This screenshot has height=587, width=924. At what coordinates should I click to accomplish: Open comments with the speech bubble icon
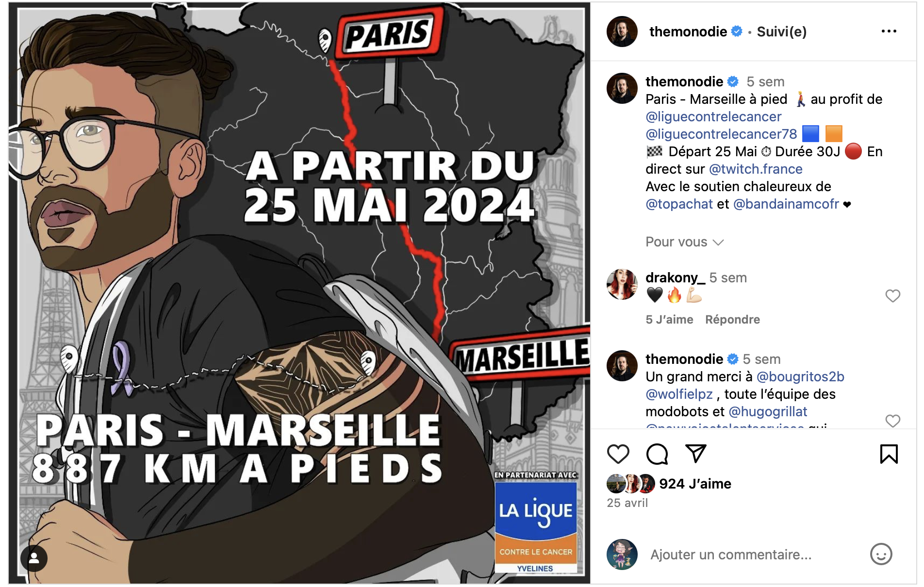click(x=657, y=454)
